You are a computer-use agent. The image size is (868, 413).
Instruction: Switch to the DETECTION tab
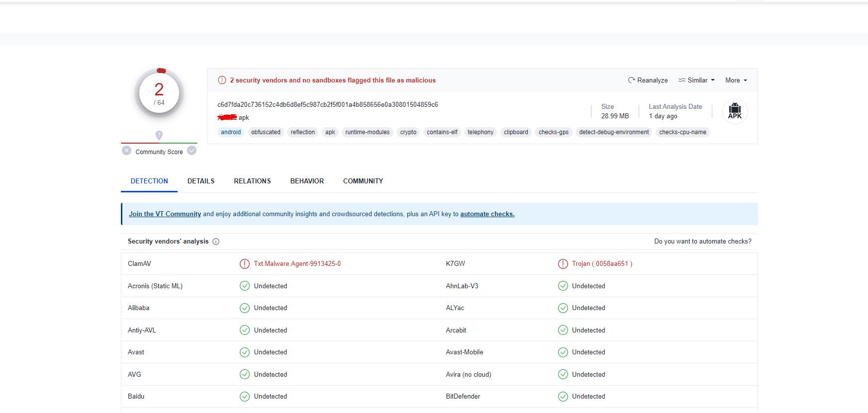click(x=149, y=181)
